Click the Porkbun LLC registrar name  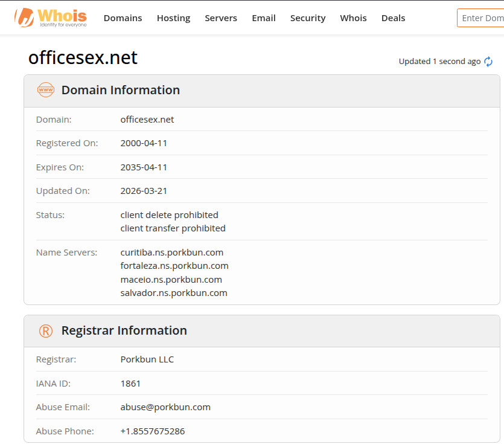(147, 359)
